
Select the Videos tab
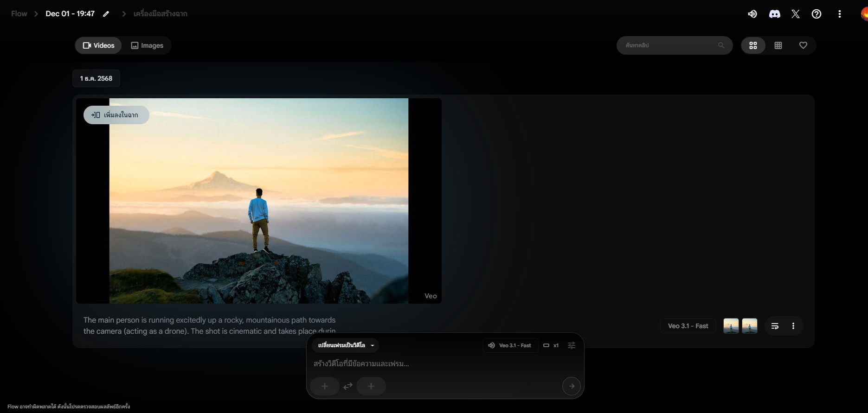coord(98,45)
